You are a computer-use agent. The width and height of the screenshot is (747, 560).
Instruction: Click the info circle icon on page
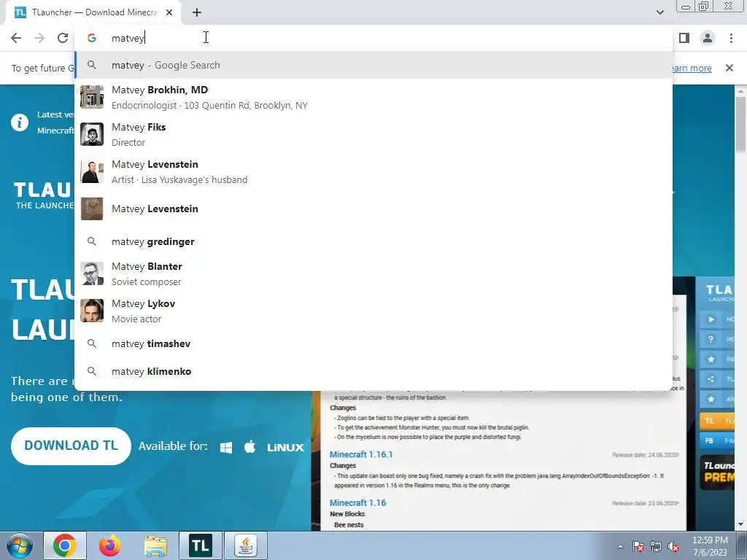20,122
